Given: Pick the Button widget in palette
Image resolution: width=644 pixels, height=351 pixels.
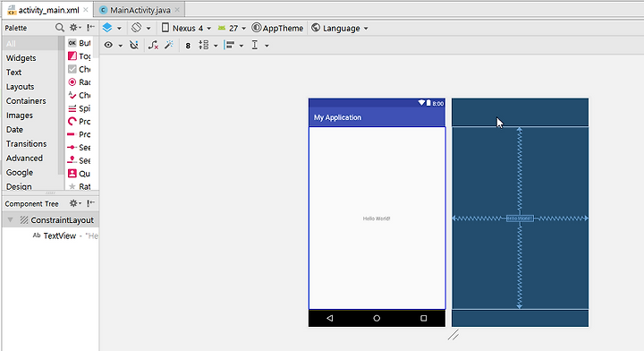Looking at the screenshot, I should (79, 43).
